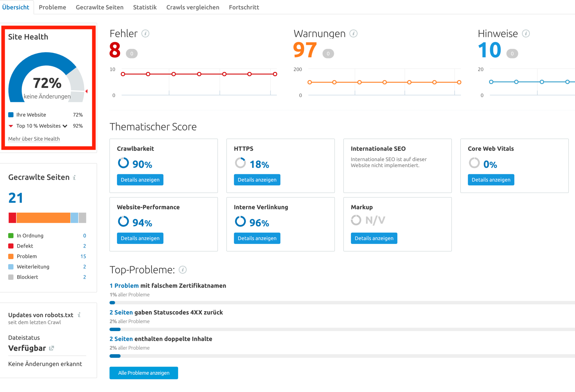Show details for HTTPS
Image resolution: width=575 pixels, height=392 pixels.
point(257,180)
